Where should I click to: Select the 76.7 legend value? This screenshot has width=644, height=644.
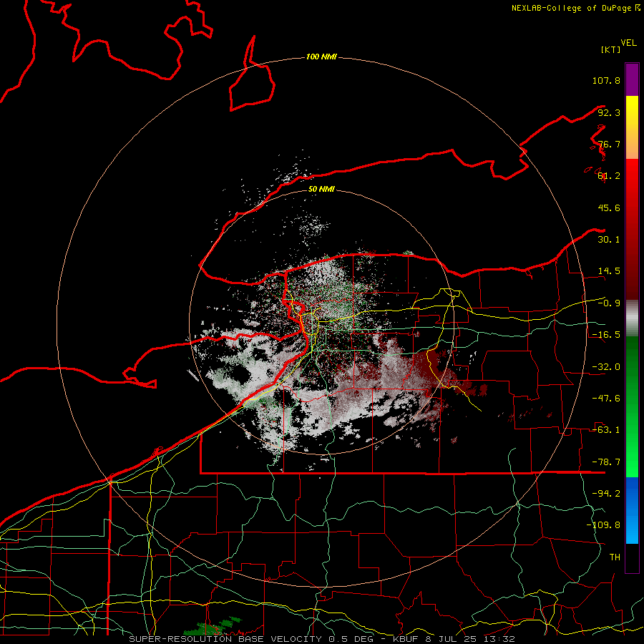point(609,144)
